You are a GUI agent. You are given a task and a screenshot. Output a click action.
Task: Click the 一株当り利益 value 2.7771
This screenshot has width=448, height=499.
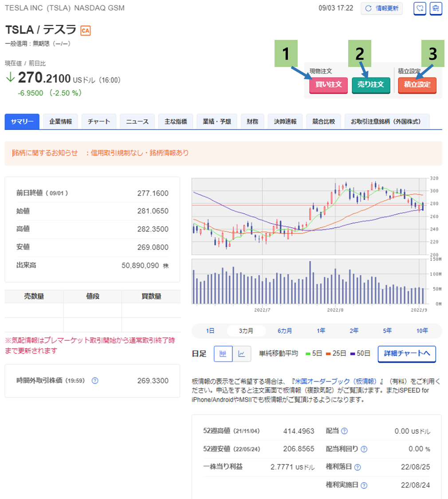pyautogui.click(x=282, y=467)
